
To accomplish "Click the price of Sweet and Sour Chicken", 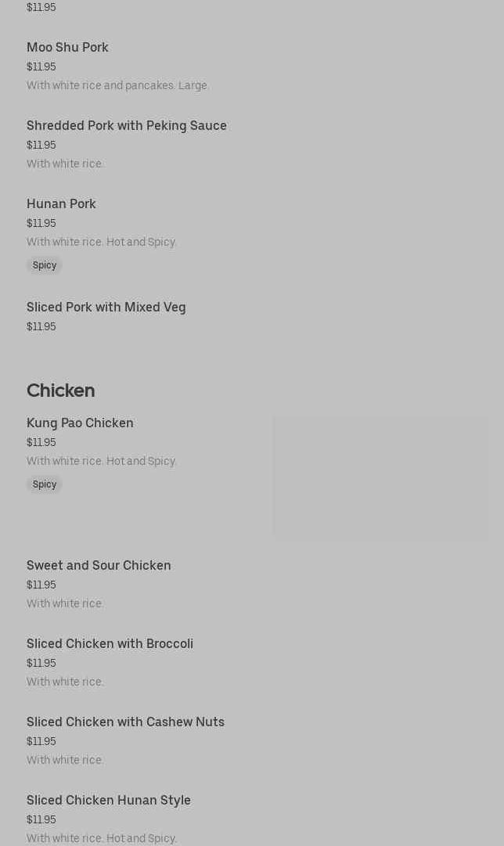I will (x=41, y=585).
